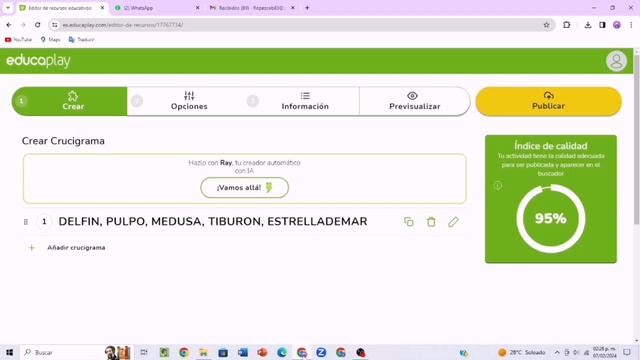Open the Maps bookmark
Viewport: 640px width, 360px height.
click(50, 40)
